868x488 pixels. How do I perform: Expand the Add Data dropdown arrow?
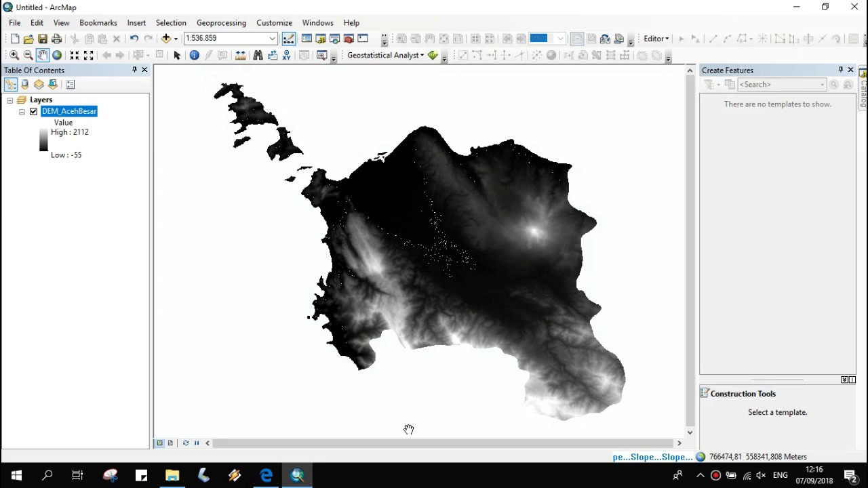(176, 39)
